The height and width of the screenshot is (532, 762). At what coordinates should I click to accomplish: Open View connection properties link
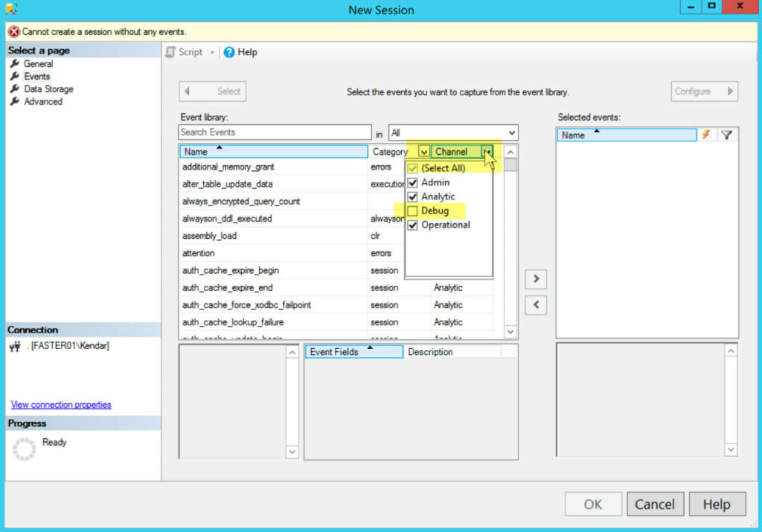click(61, 405)
